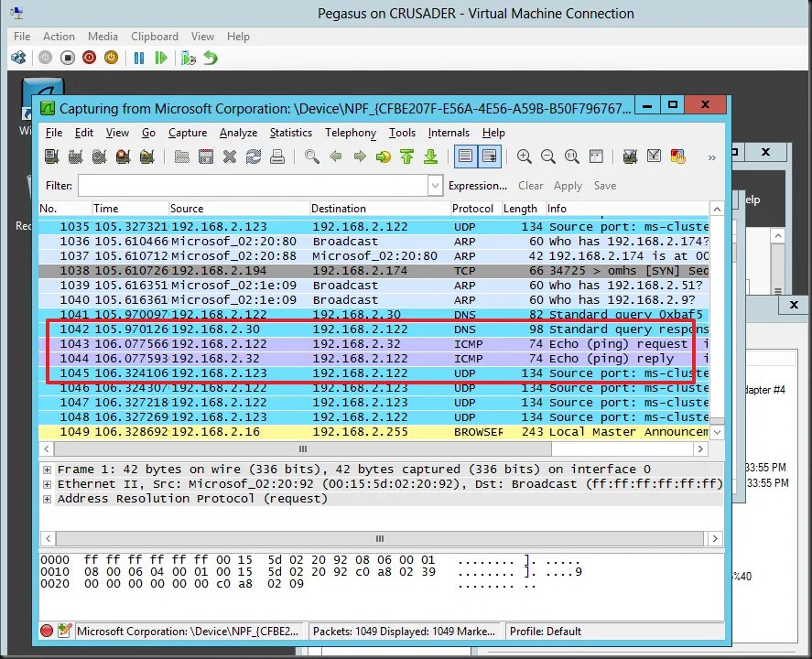This screenshot has height=659, width=812.
Task: Save the display filter
Action: [x=605, y=185]
